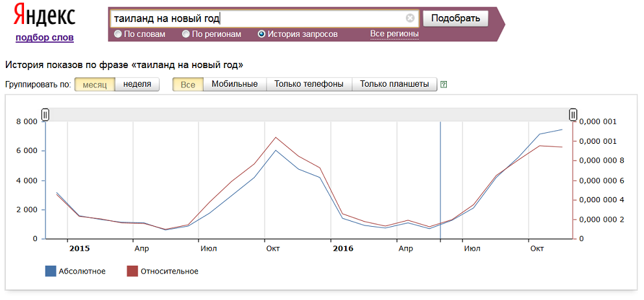The height and width of the screenshot is (300, 644).
Task: Switch to the Мобильные tab
Action: click(x=235, y=84)
